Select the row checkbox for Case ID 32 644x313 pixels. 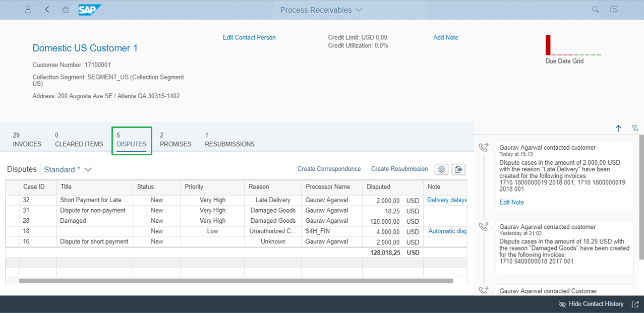[12, 200]
